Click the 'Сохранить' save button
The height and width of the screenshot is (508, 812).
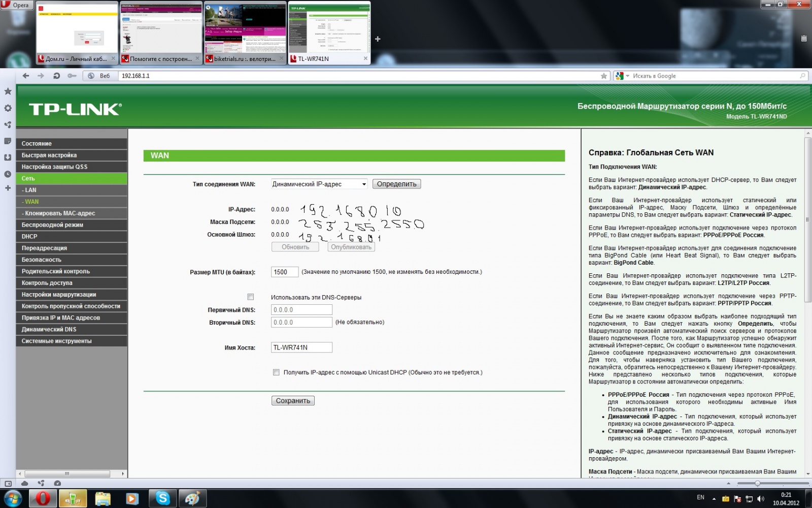(293, 401)
